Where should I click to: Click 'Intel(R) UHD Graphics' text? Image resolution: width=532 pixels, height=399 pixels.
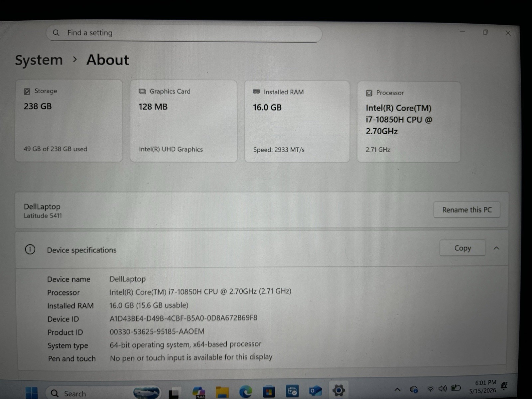pyautogui.click(x=171, y=149)
